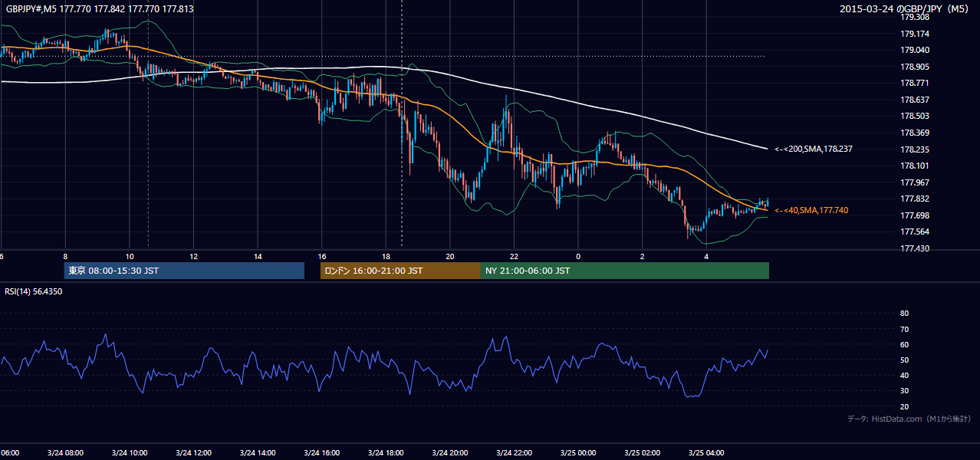This screenshot has width=980, height=460.
Task: Click the 177.698 price axis value
Action: coord(913,215)
